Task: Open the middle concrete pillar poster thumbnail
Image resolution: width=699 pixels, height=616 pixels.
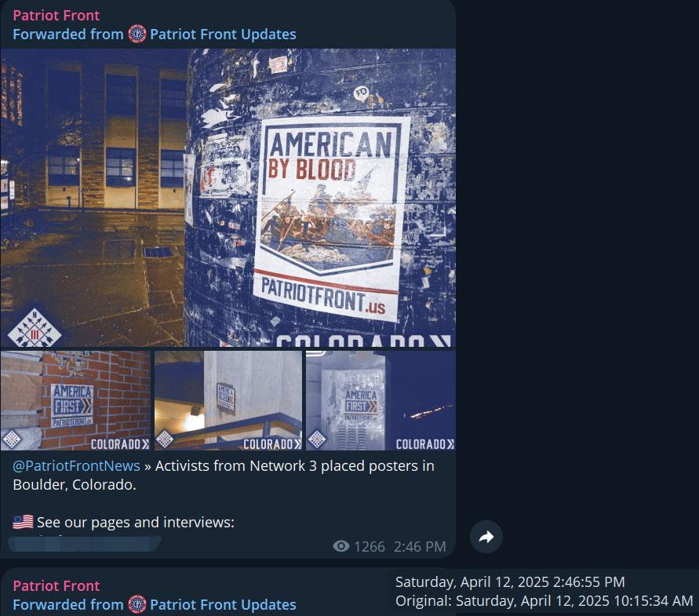Action: [228, 400]
